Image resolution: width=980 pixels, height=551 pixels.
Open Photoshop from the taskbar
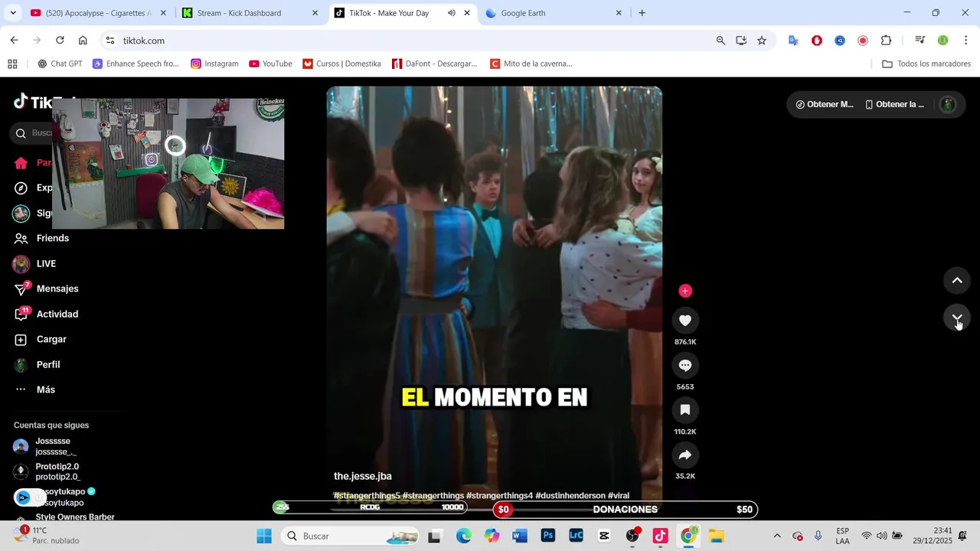[x=548, y=536]
